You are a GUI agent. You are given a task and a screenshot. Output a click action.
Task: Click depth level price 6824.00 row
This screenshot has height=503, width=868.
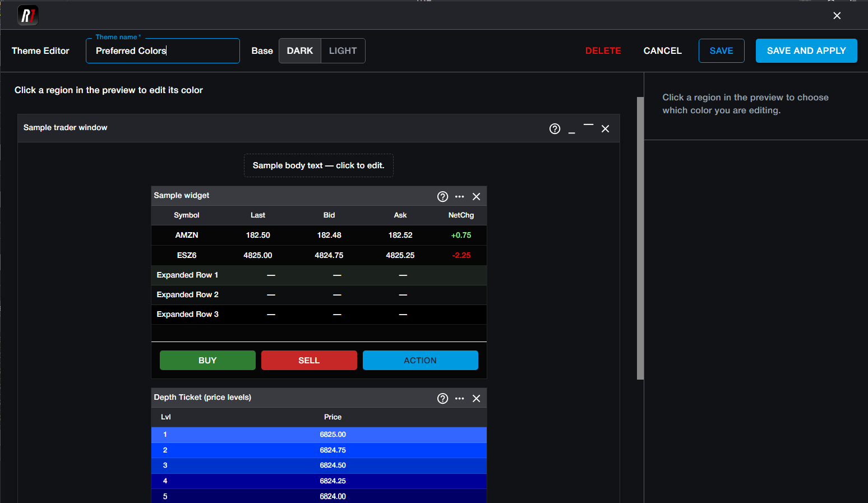coord(319,496)
